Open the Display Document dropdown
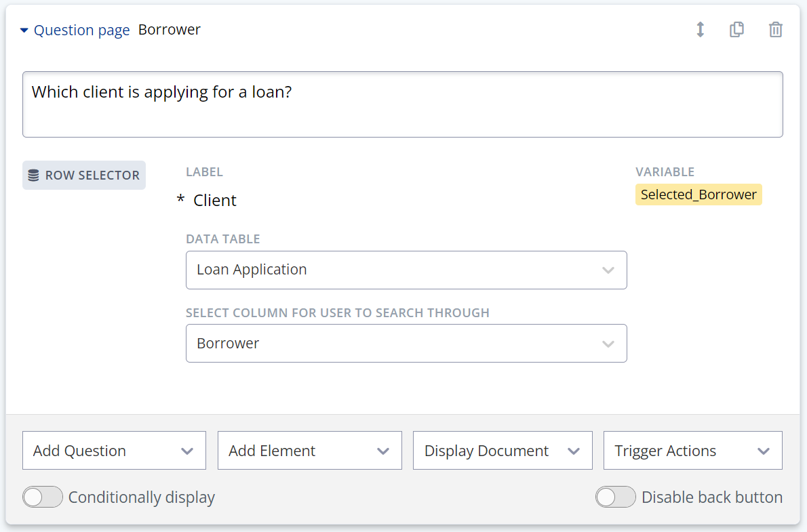Image resolution: width=807 pixels, height=532 pixels. [502, 450]
